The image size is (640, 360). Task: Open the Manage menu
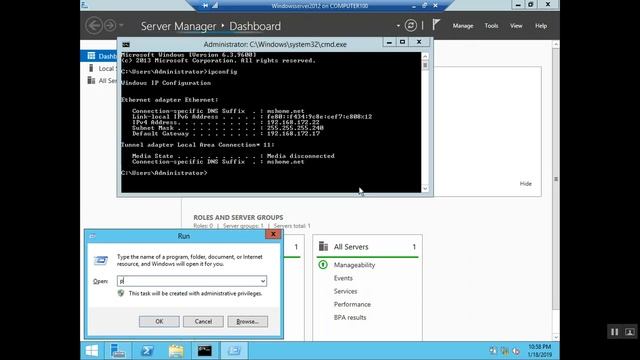coord(463,26)
